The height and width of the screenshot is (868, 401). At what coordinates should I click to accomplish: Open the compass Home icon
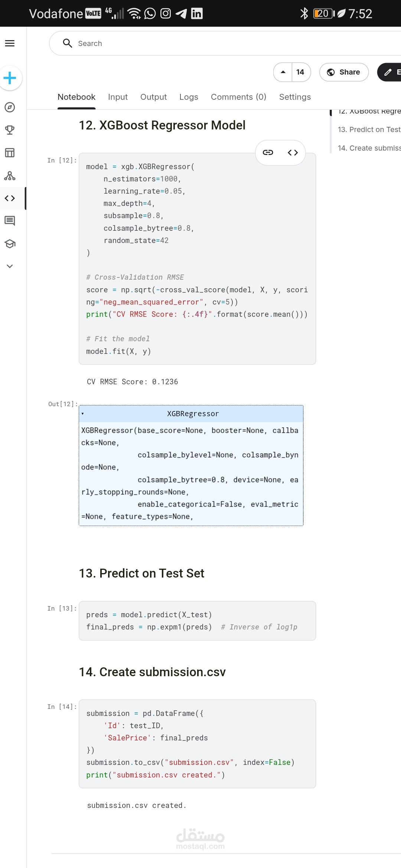pos(10,107)
